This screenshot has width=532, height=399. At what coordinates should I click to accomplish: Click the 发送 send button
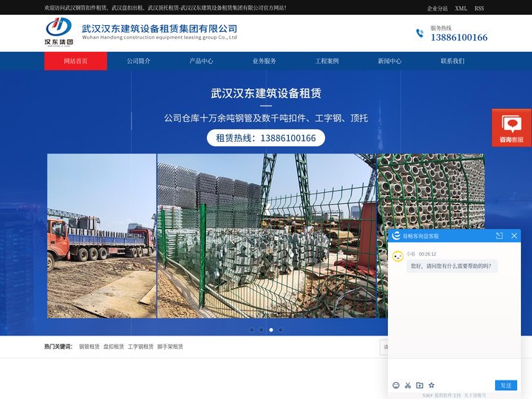506,385
